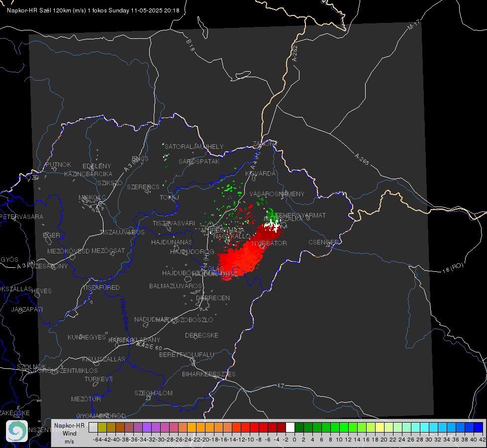Click the FÜZESABONY label

(x=47, y=266)
